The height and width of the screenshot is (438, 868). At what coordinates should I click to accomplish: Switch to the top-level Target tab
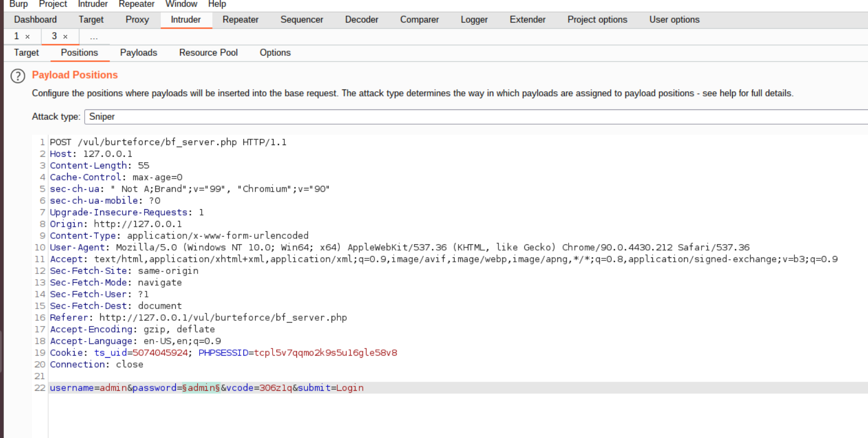click(91, 19)
